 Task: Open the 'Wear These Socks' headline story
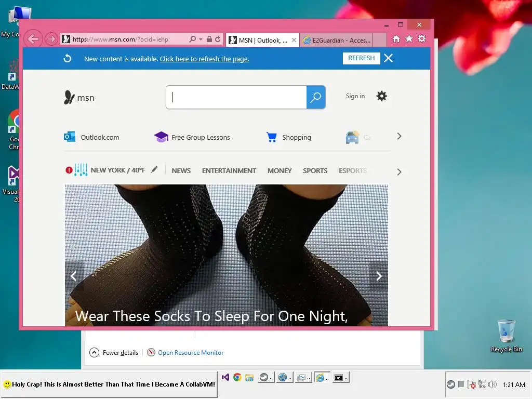(x=211, y=316)
